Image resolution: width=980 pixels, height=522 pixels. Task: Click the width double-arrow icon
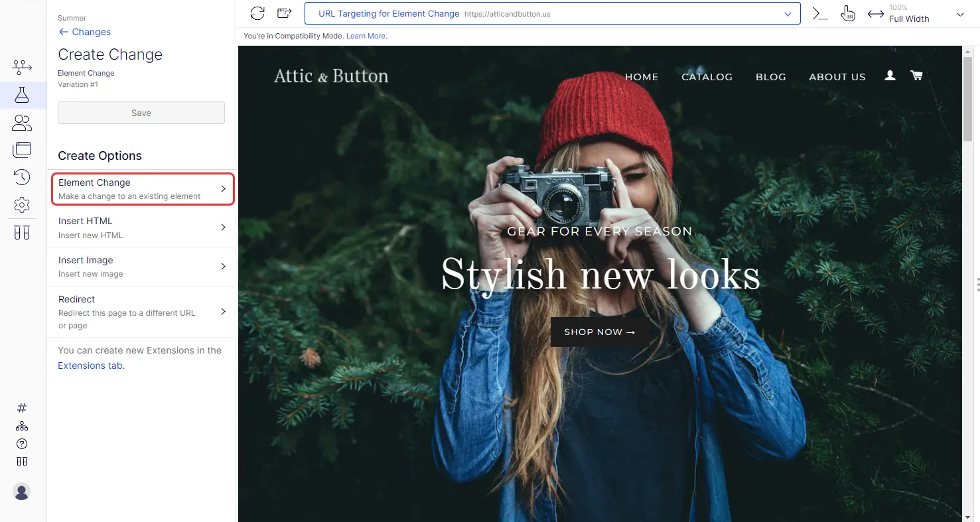pos(876,14)
